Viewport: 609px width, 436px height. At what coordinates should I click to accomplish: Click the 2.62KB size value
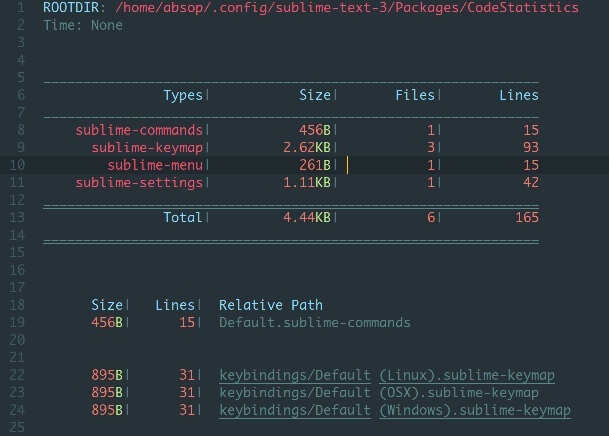307,148
